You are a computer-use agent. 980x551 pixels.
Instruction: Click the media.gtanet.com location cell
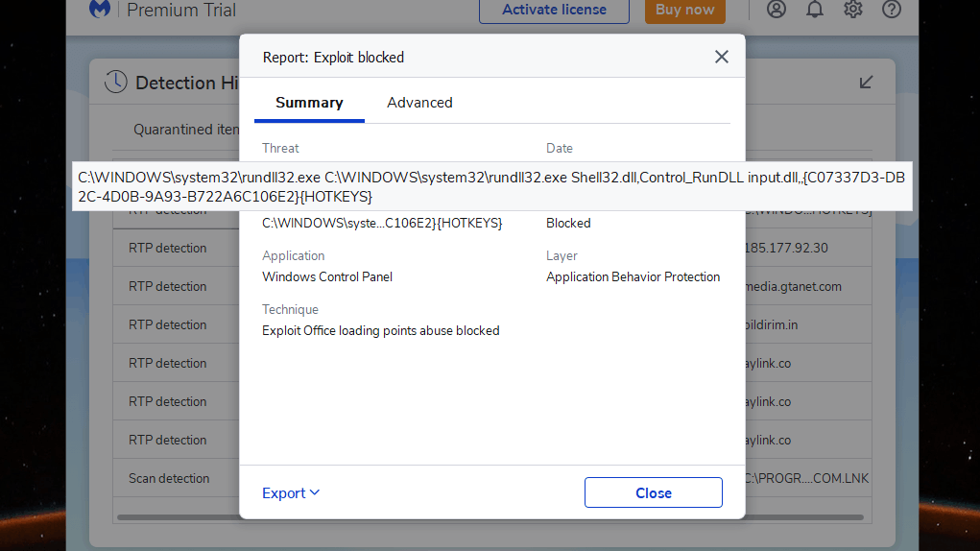click(x=793, y=286)
